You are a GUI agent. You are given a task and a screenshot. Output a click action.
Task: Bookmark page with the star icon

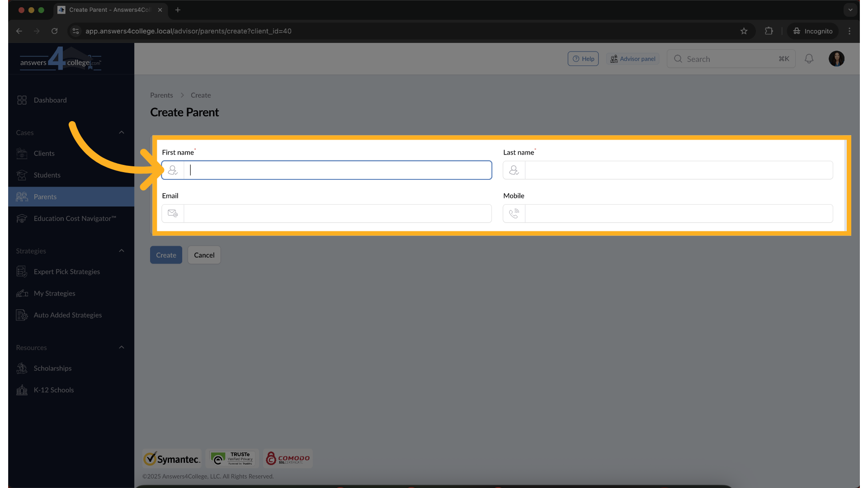pos(744,31)
